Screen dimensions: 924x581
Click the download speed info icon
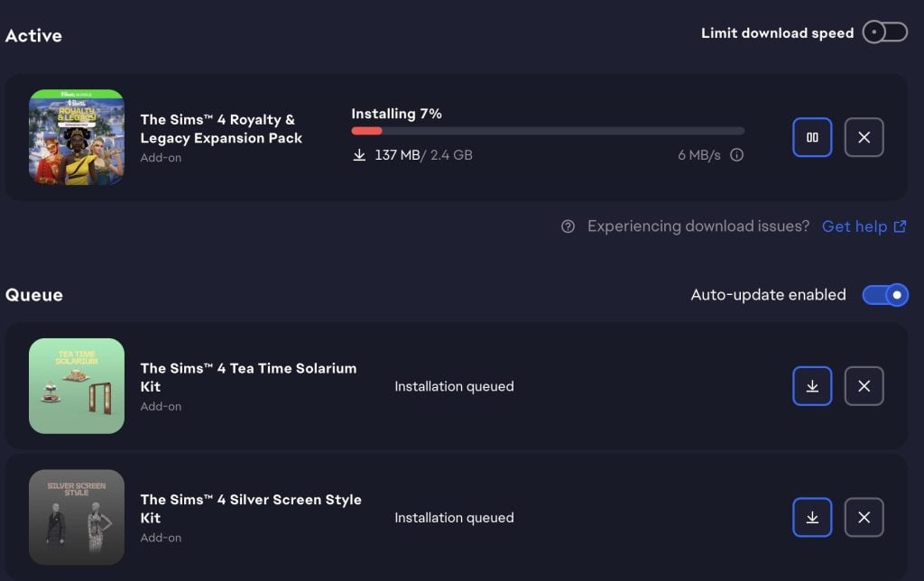pyautogui.click(x=736, y=155)
